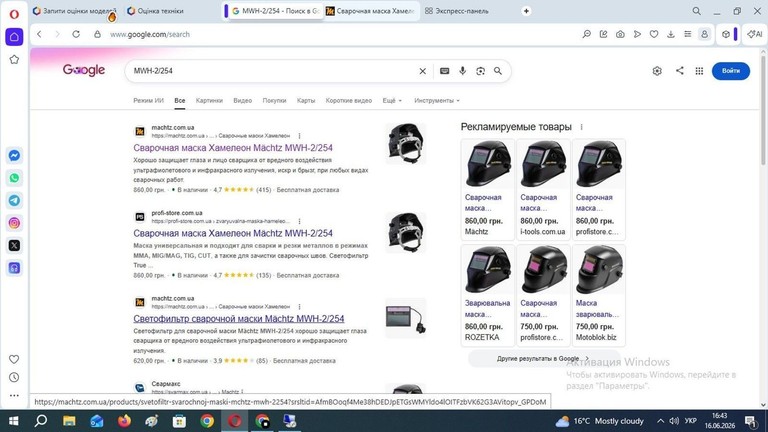
Task: Open 'Экспресс-панель' browser tab
Action: tap(457, 11)
